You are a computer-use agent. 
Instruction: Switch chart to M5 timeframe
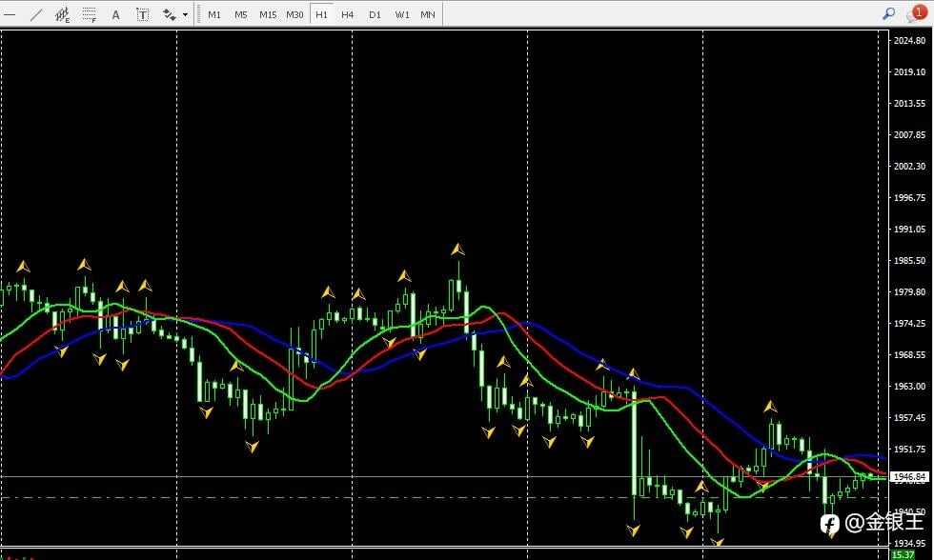(x=240, y=15)
